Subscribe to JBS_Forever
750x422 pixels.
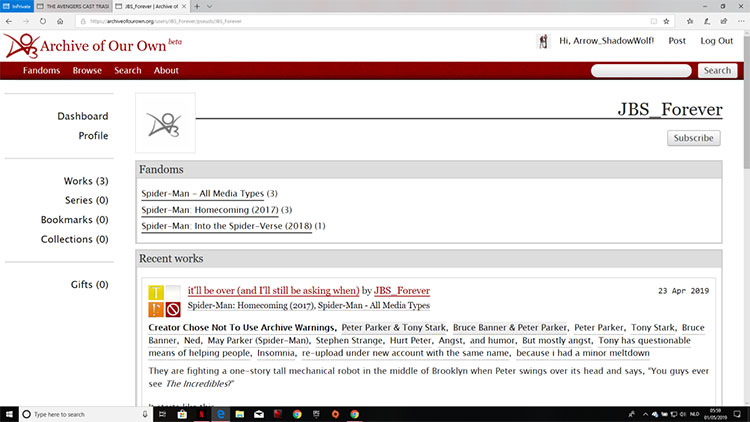694,138
